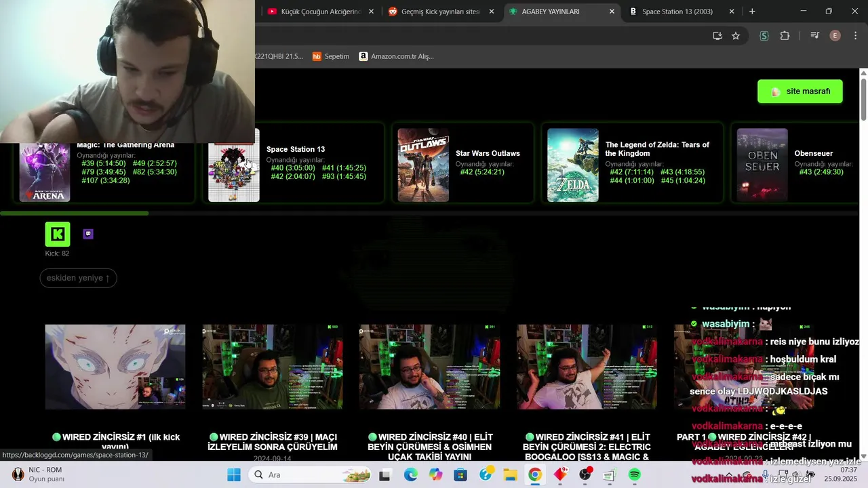Open Zelda stream #45 (1:04:24)
Screen dimensions: 868x488
pos(683,180)
